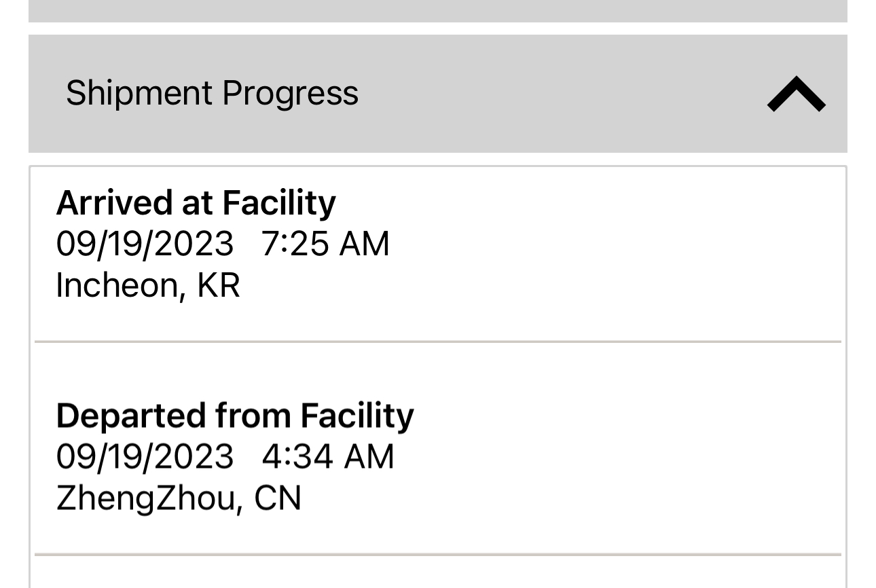Click the date of the Departed entry
This screenshot has height=588, width=876.
[x=145, y=456]
